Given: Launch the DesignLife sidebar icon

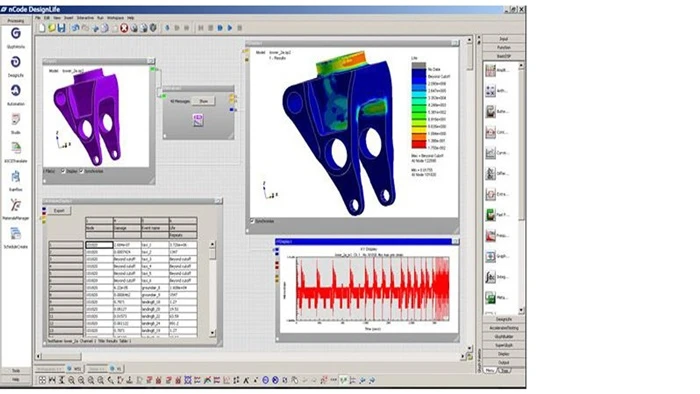Looking at the screenshot, I should (16, 62).
